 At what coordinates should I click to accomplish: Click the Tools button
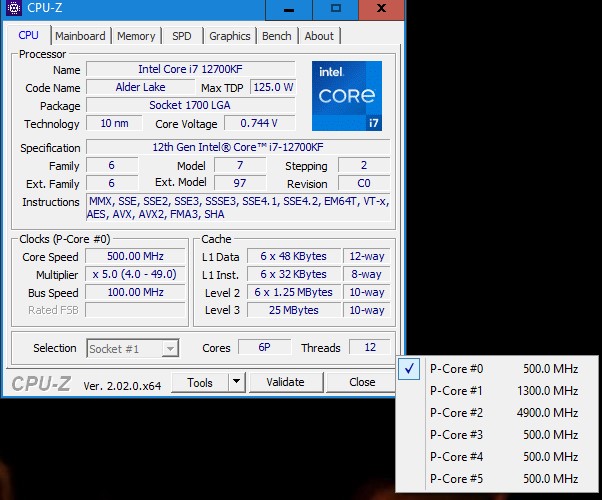coord(200,382)
